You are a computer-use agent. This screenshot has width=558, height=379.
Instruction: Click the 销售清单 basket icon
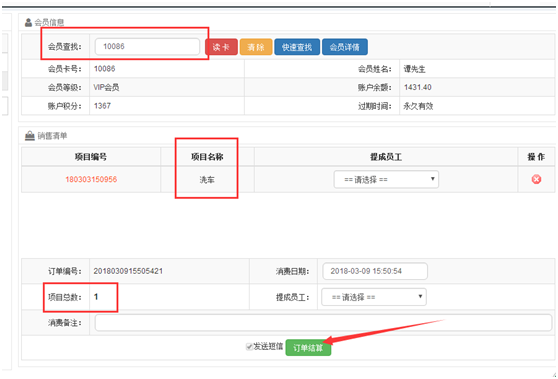tap(30, 136)
